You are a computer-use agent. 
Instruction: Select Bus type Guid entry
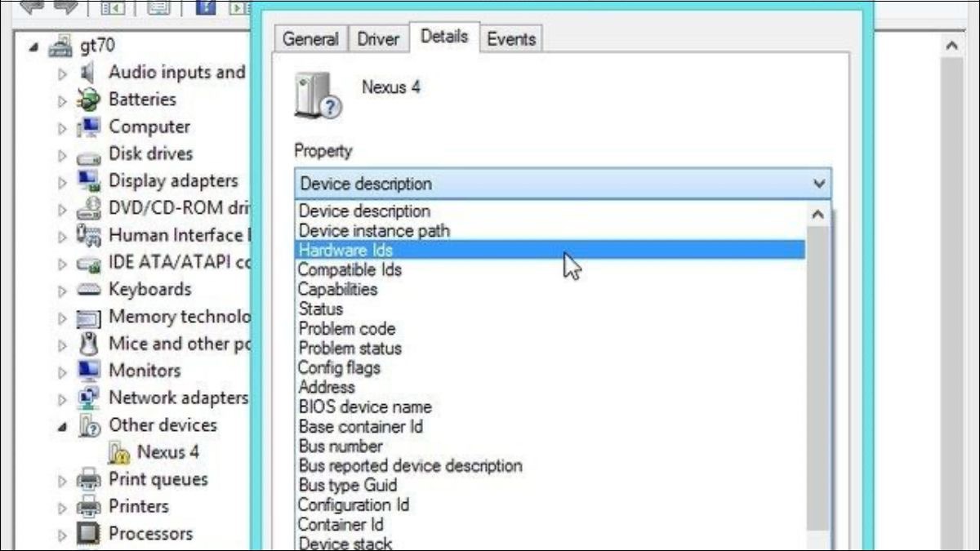point(550,485)
